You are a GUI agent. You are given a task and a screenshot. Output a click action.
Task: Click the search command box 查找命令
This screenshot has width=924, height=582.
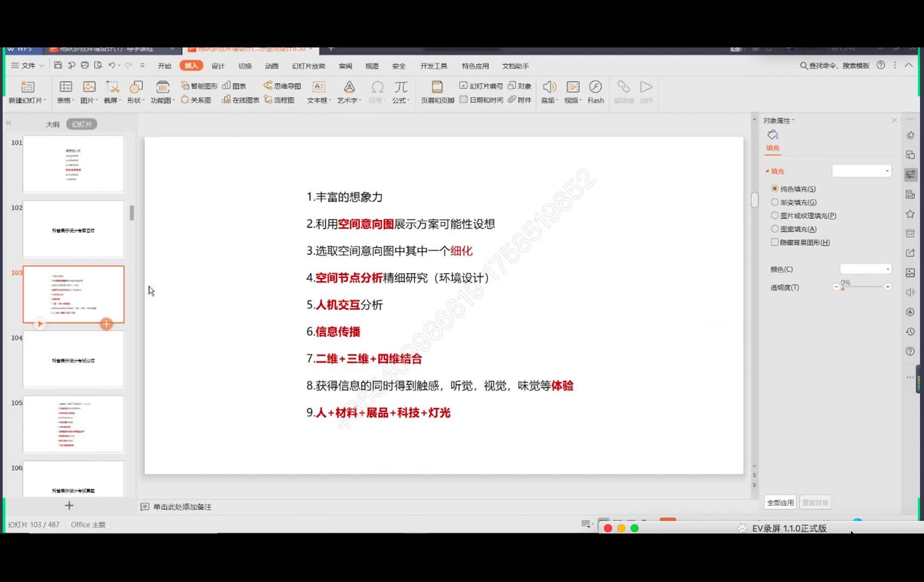pyautogui.click(x=835, y=65)
